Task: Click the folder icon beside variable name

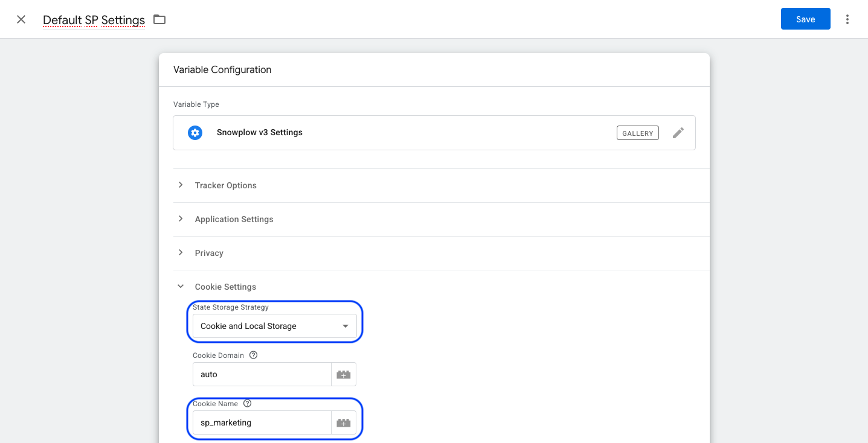Action: click(x=159, y=19)
